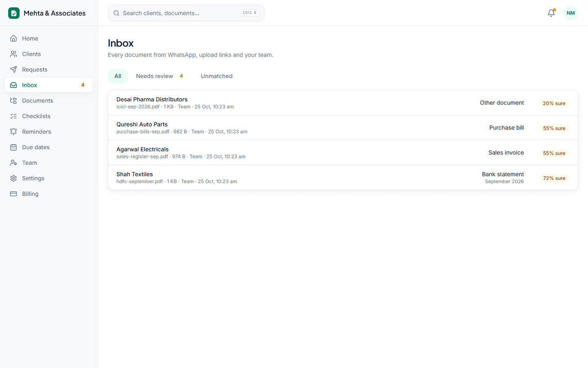The image size is (588, 368).
Task: Open Reminders section
Action: tap(49, 132)
